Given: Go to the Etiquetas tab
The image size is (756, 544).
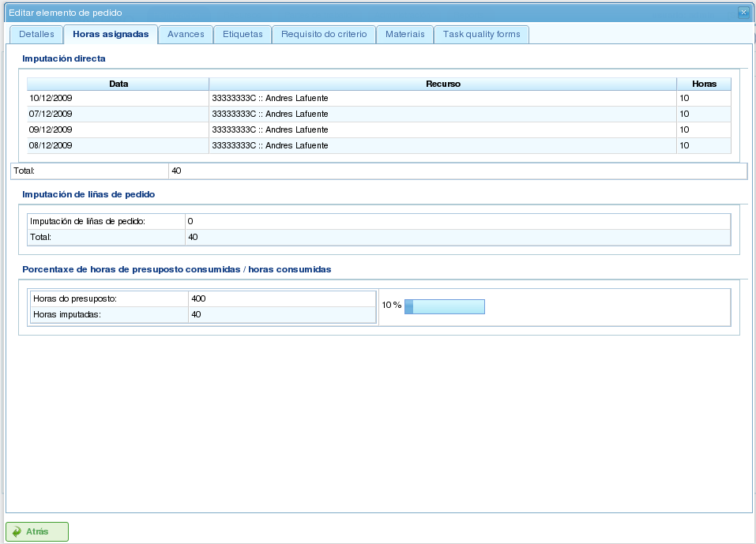Looking at the screenshot, I should click(243, 35).
